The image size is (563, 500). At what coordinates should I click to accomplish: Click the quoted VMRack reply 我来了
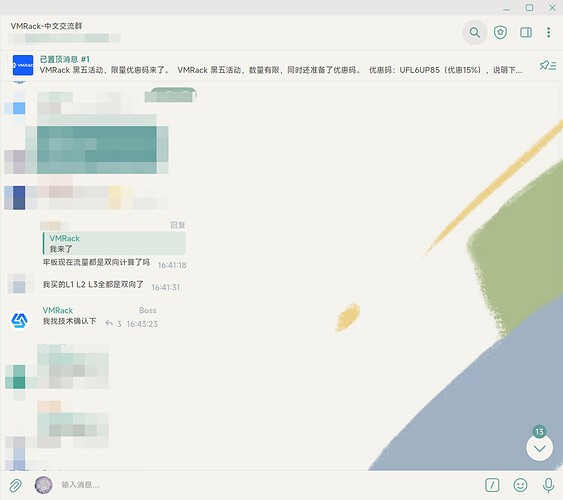[x=114, y=243]
